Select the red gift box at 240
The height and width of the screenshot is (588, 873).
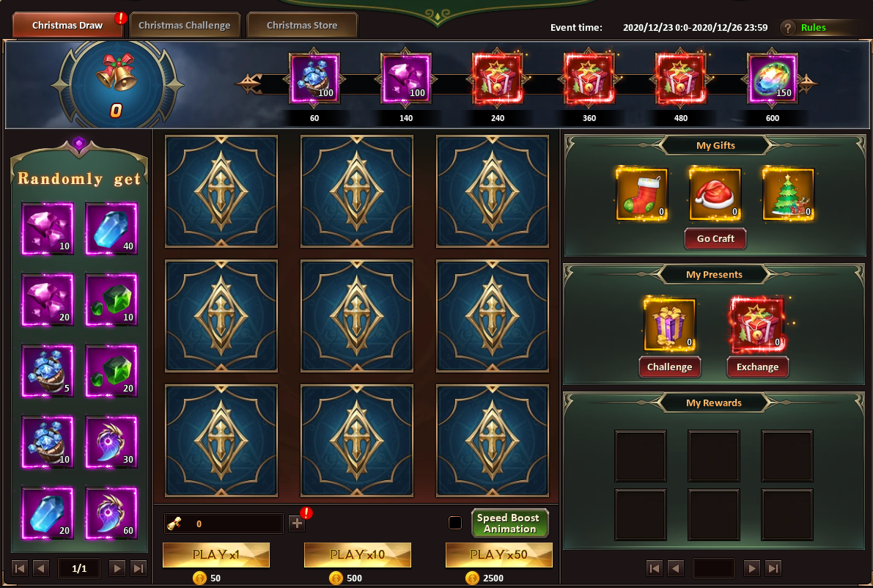pyautogui.click(x=497, y=78)
